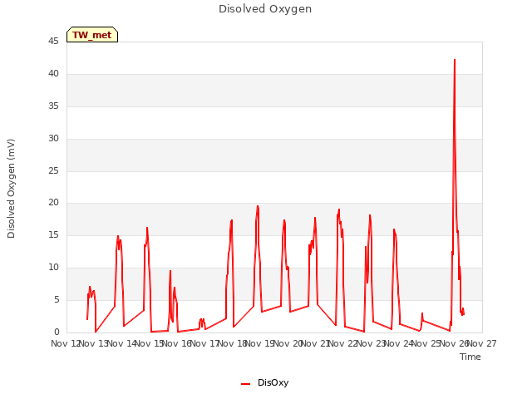Click the tallest spike peak near Nov 26
This screenshot has height=399, width=532.
click(x=455, y=60)
